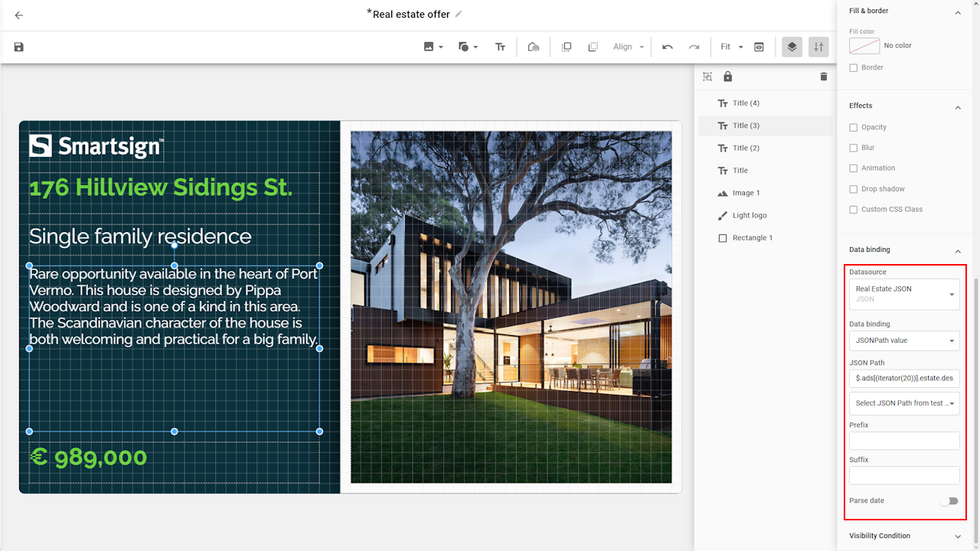Open the Align menu
Viewport: 980px width, 551px height.
[x=629, y=47]
